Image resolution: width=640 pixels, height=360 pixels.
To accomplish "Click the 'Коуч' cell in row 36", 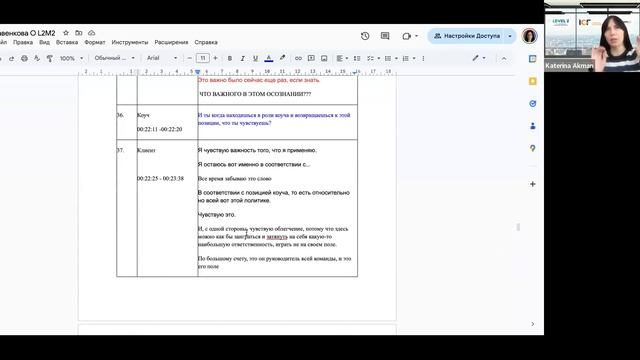I will [143, 115].
